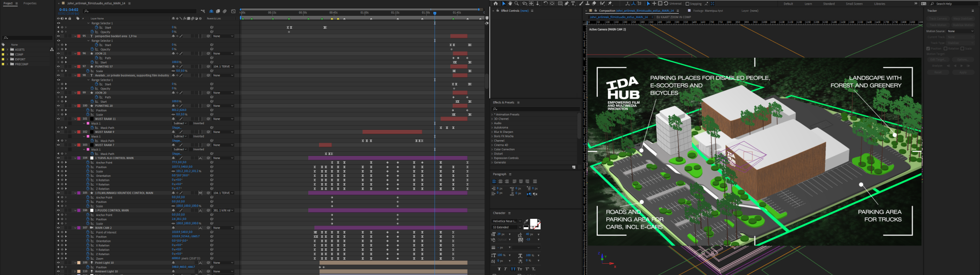This screenshot has width=980, height=275.
Task: Switch to the Properties tab
Action: point(30,3)
